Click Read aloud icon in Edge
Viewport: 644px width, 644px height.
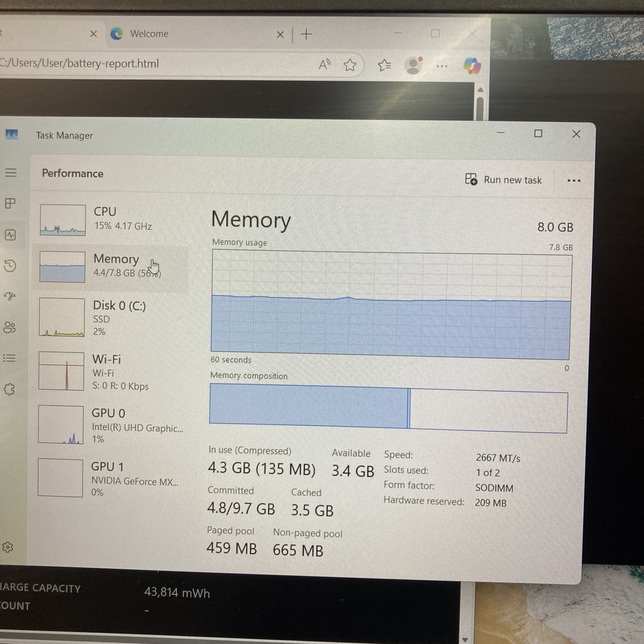(324, 64)
